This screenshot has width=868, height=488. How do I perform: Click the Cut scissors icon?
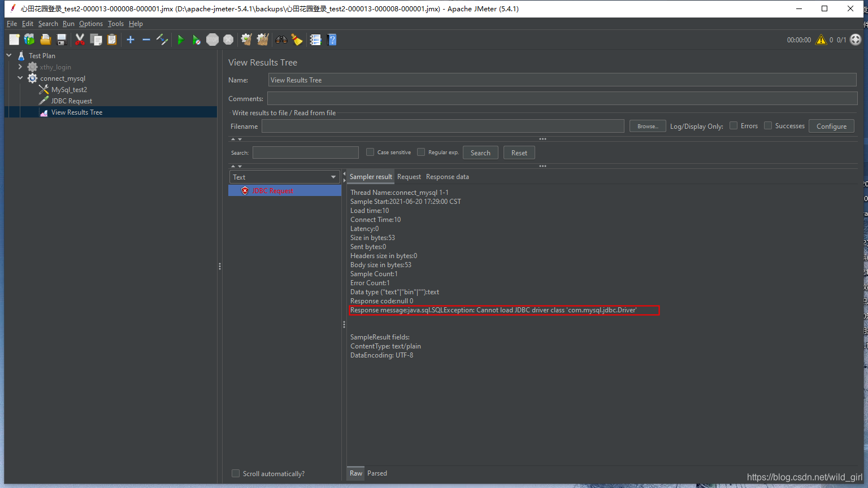click(x=80, y=40)
